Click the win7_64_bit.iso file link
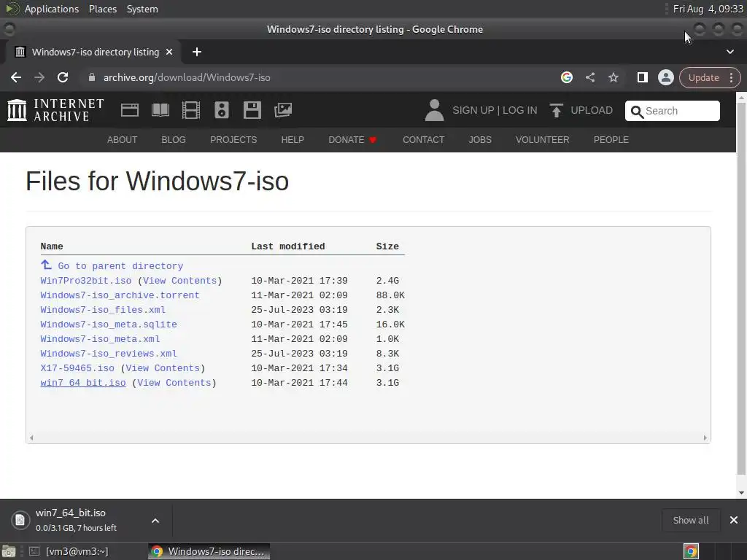747x560 pixels. pos(83,383)
